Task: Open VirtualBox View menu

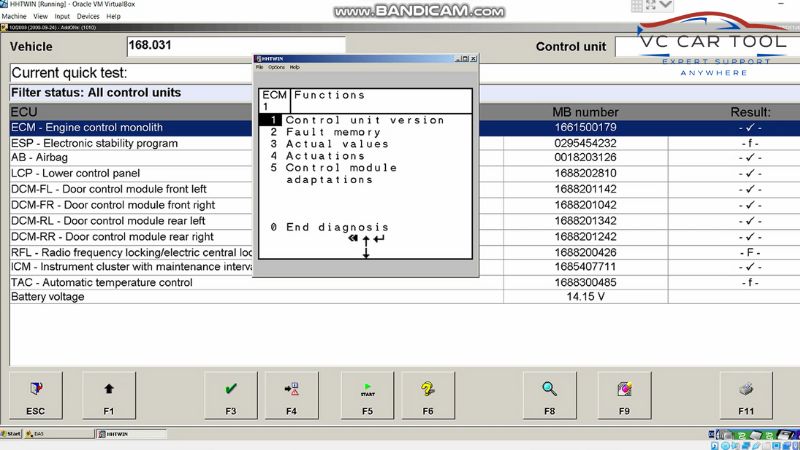Action: [x=40, y=16]
